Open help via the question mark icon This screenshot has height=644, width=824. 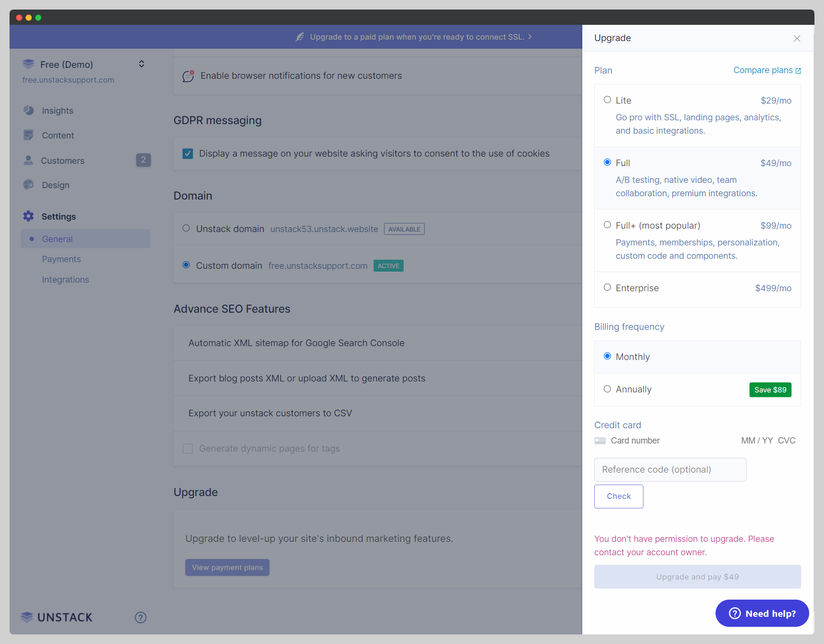coord(140,617)
